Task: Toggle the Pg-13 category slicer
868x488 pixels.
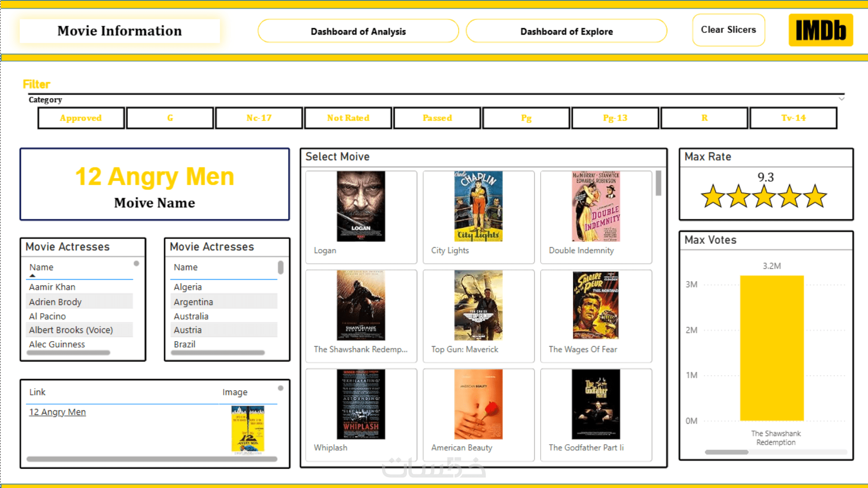Action: (x=615, y=118)
